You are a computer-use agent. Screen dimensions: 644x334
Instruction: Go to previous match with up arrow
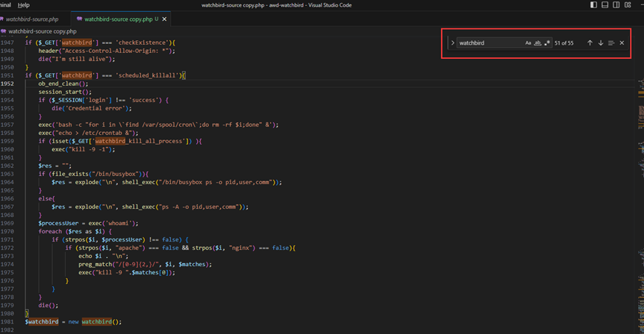[x=590, y=43]
